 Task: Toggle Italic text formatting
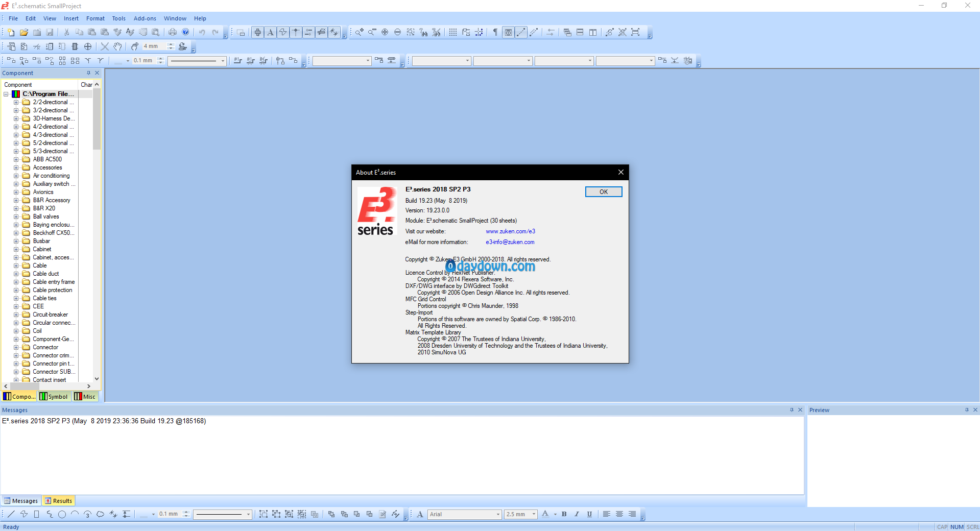pyautogui.click(x=577, y=514)
